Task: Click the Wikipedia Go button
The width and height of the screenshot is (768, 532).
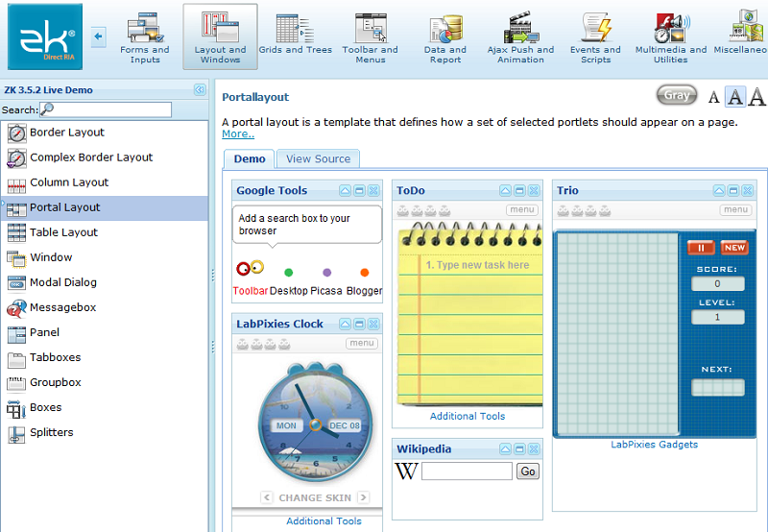Action: click(527, 472)
